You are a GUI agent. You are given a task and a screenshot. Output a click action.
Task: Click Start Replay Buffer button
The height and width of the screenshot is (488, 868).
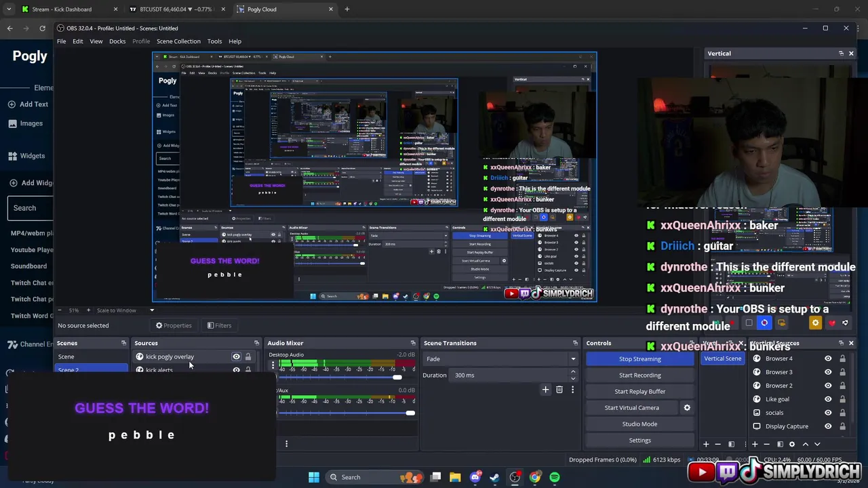point(639,391)
